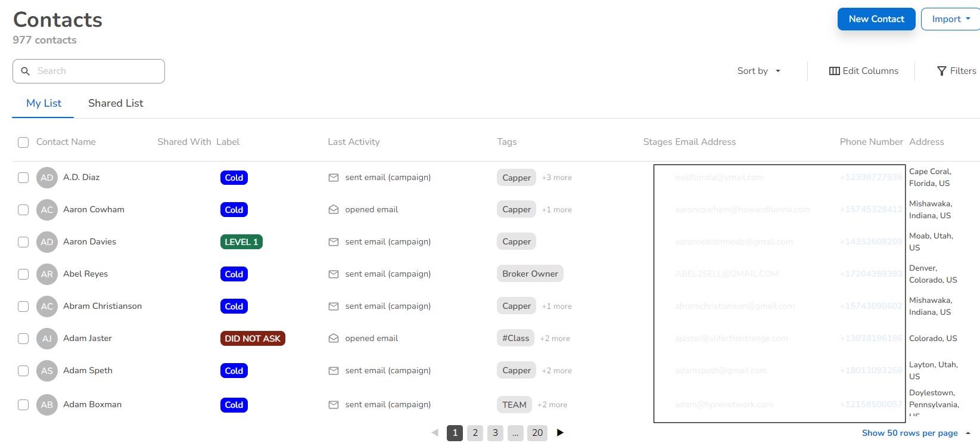This screenshot has width=980, height=443.
Task: Check the box for Adam Boxman
Action: (23, 405)
